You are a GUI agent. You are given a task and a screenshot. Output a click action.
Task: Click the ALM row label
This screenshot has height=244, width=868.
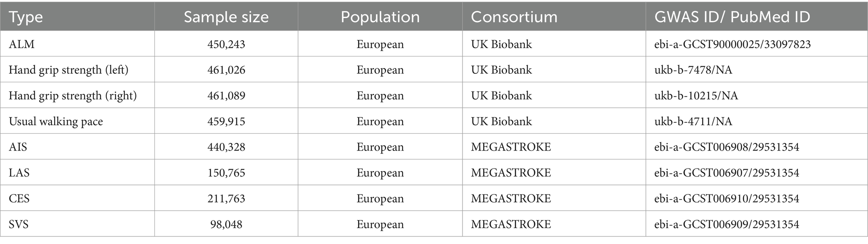point(22,44)
